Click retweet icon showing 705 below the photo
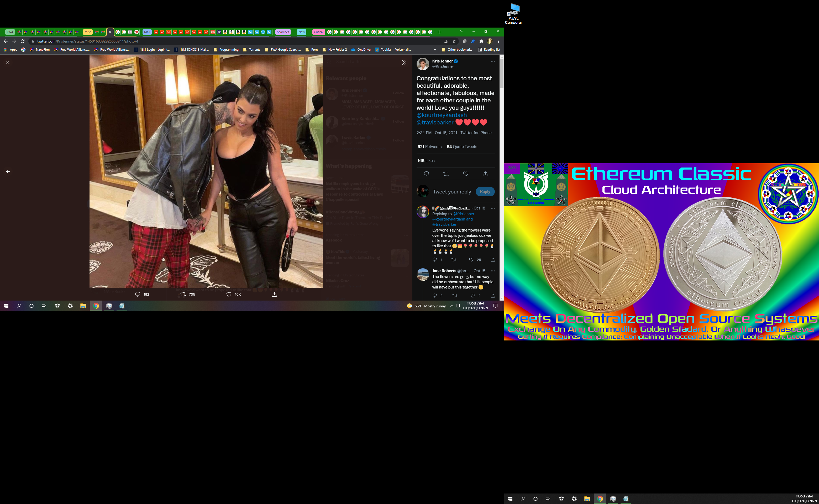Screen dimensions: 819x504 coord(183,294)
